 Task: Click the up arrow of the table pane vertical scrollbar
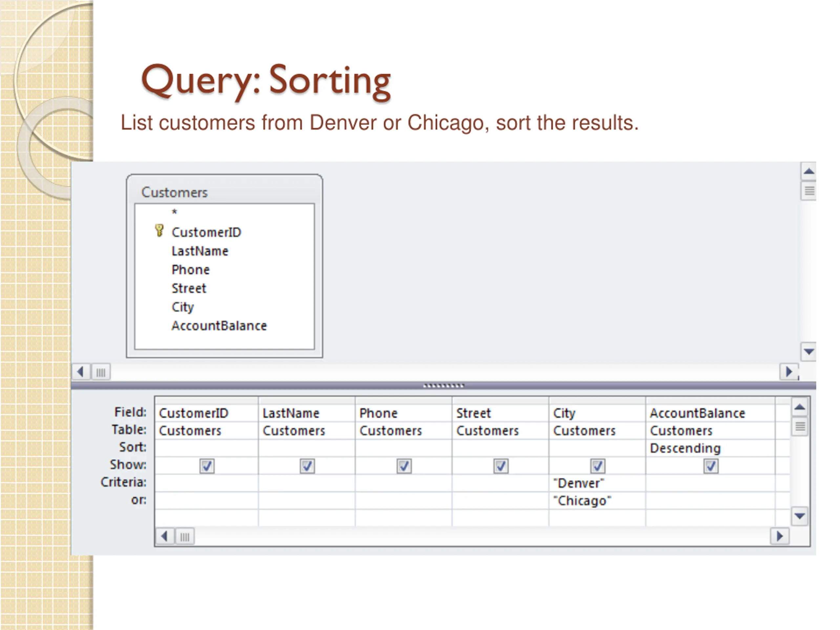808,171
